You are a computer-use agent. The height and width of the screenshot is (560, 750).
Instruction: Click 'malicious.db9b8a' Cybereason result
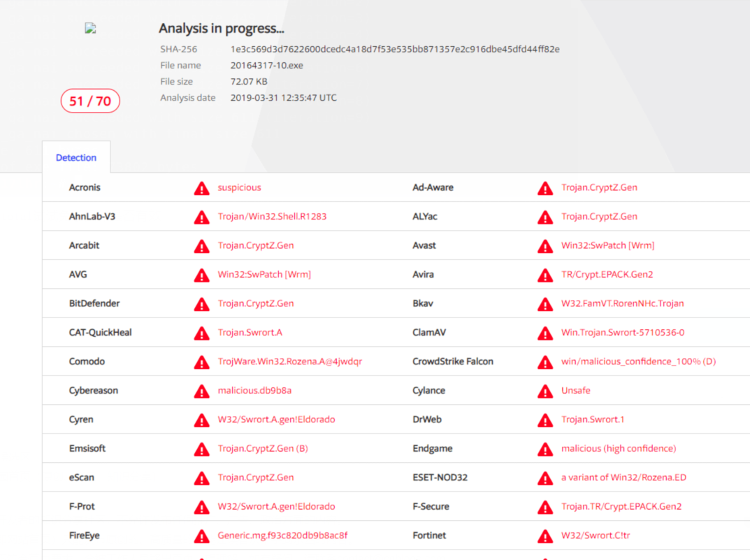254,391
